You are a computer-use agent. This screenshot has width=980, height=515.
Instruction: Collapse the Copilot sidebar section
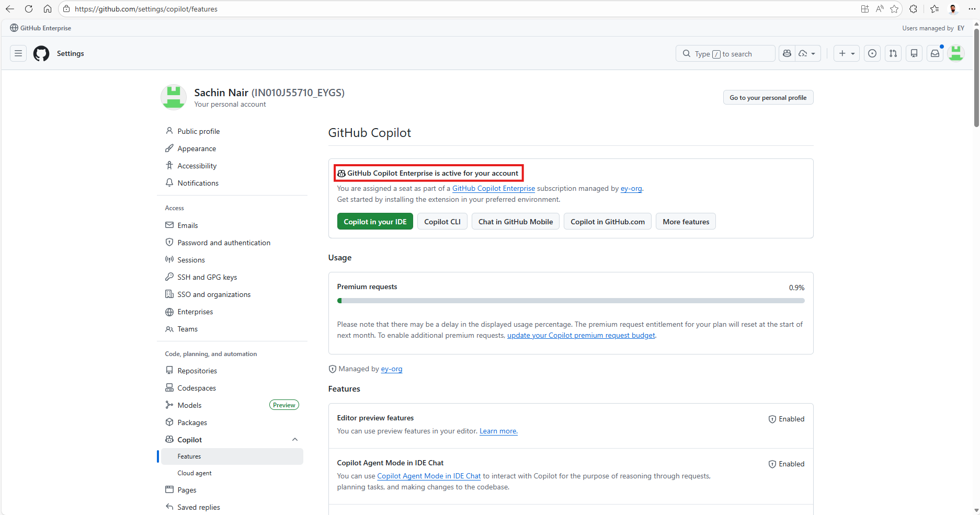295,440
